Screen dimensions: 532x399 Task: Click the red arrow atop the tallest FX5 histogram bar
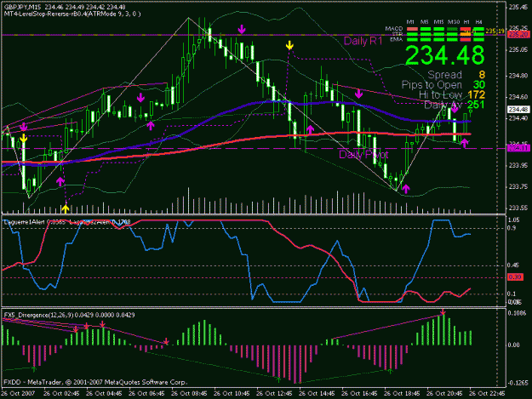[443, 312]
